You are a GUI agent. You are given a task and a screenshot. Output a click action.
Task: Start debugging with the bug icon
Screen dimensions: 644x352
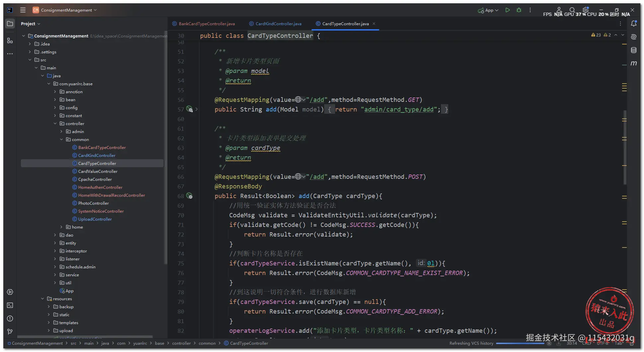[519, 10]
